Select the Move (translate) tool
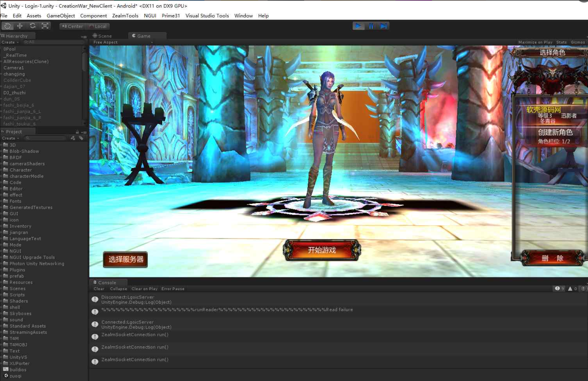588x381 pixels. click(x=20, y=26)
